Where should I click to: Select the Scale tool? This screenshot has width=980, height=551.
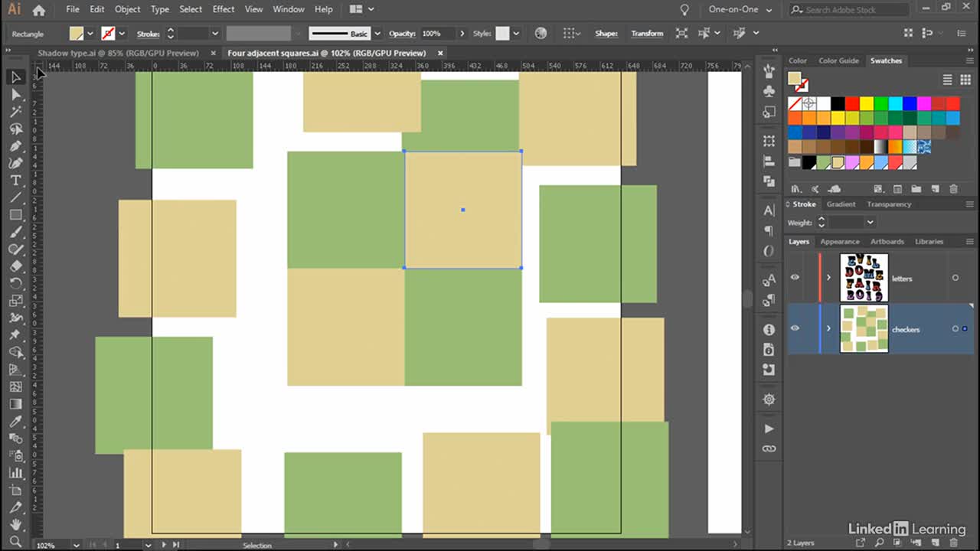(x=15, y=301)
